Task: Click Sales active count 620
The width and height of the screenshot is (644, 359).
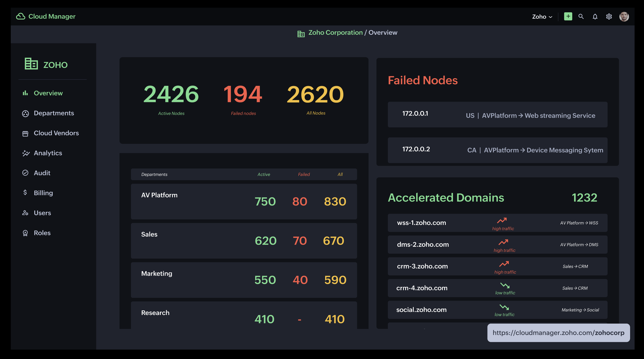Action: [x=265, y=241]
